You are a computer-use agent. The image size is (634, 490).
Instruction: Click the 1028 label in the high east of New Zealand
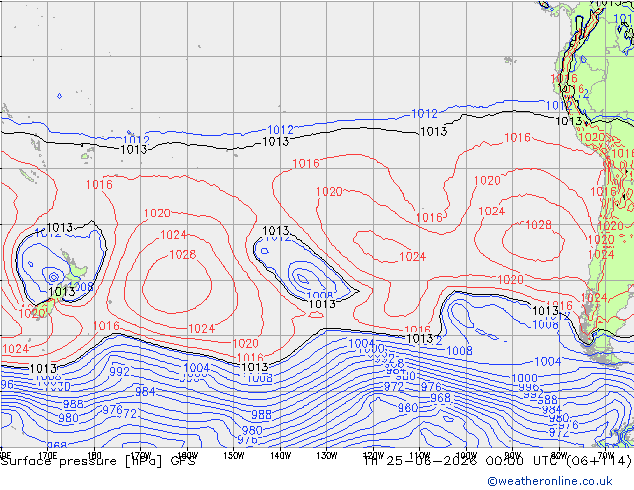pyautogui.click(x=183, y=254)
